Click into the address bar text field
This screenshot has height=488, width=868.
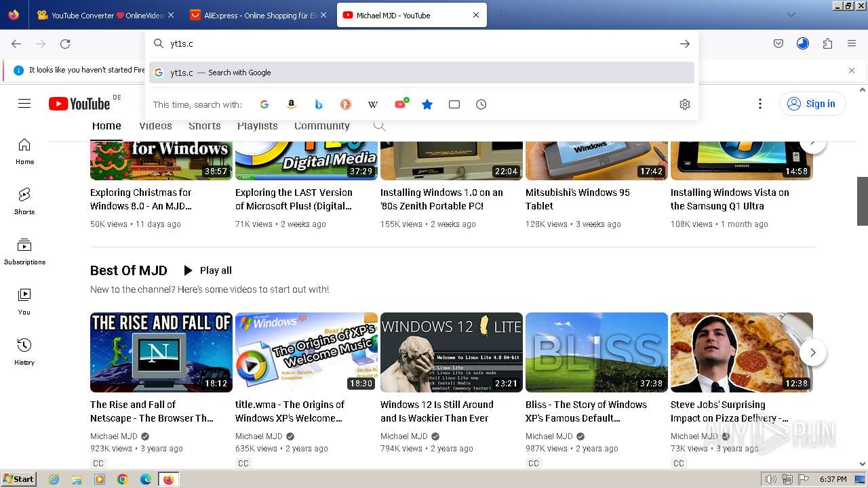[420, 43]
